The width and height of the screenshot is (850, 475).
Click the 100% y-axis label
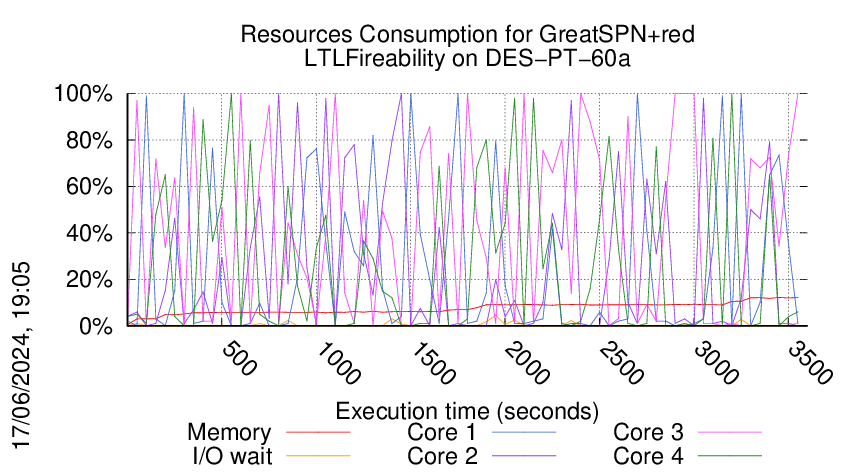83,93
